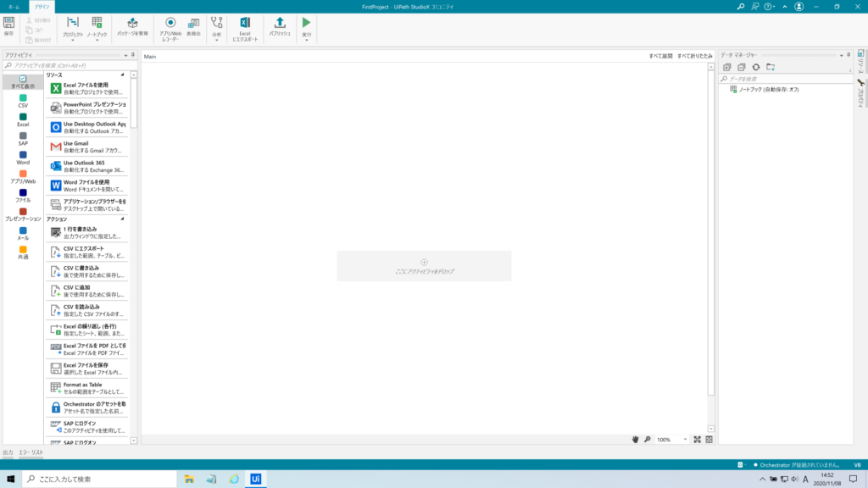Click the fit to screen icon
Image resolution: width=868 pixels, height=488 pixels.
pyautogui.click(x=697, y=440)
